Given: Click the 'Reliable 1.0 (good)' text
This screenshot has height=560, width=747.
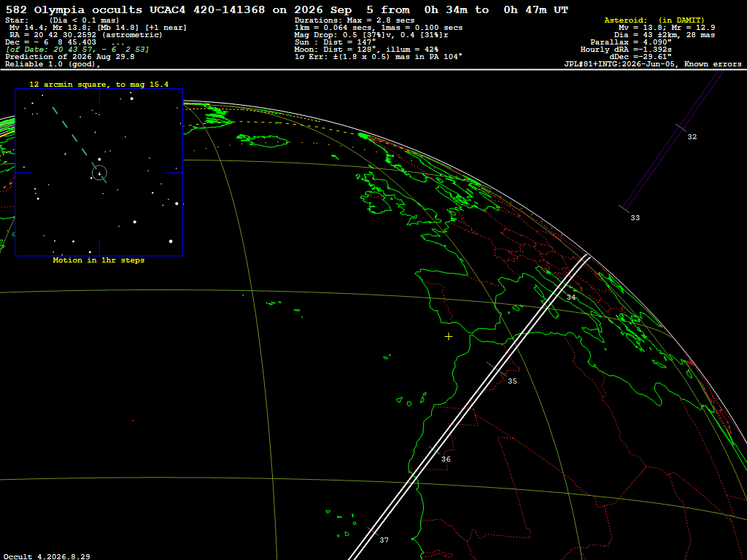Looking at the screenshot, I should (x=52, y=64).
